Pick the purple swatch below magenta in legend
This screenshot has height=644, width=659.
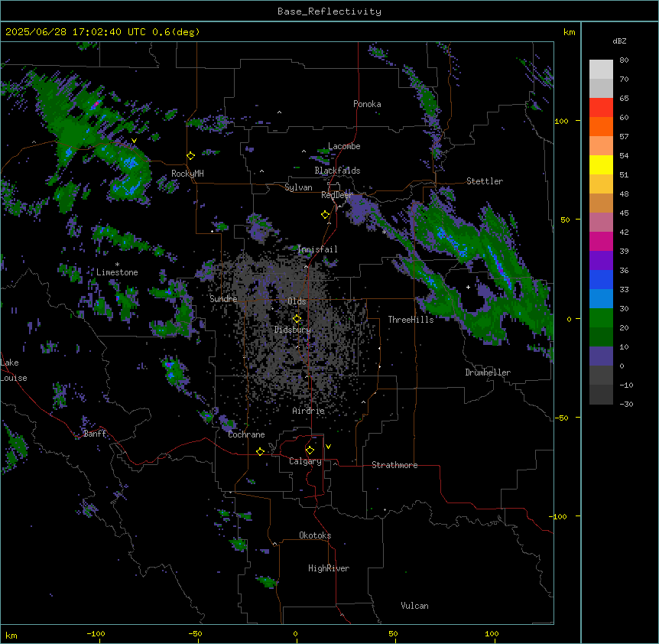pos(601,261)
